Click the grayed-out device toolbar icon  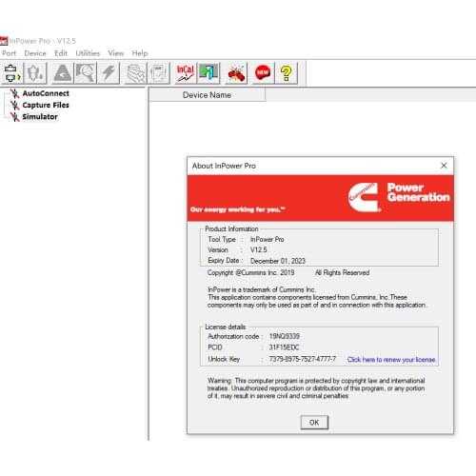[35, 73]
